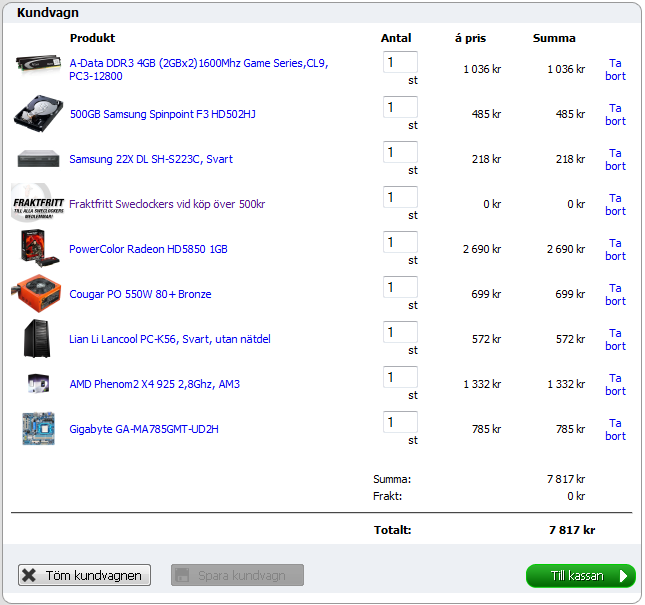The height and width of the screenshot is (605, 645).
Task: Remove Samsung Spinpoint F3 via Ta bort
Action: coord(615,114)
